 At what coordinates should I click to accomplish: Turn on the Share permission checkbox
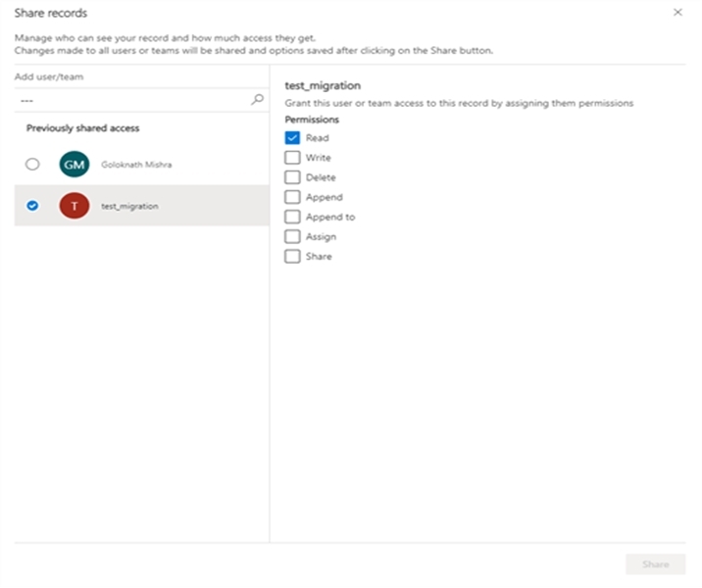pos(292,257)
